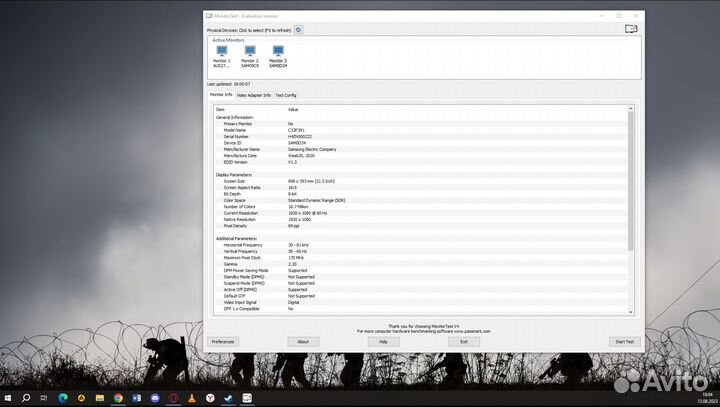Screen dimensions: 720x407
Task: Click the About button
Action: click(303, 342)
